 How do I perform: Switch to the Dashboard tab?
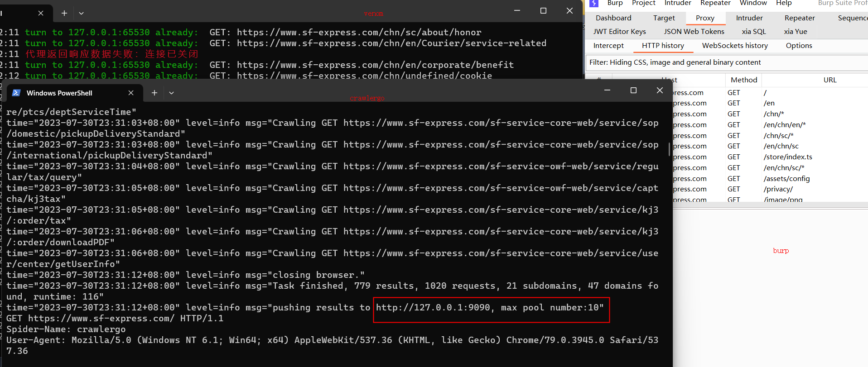coord(613,18)
